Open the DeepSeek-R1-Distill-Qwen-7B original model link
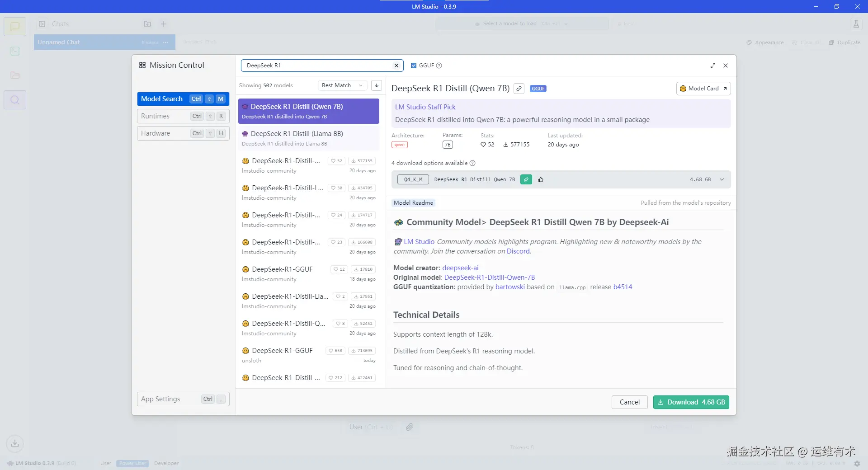Viewport: 868px width, 470px height. 490,277
